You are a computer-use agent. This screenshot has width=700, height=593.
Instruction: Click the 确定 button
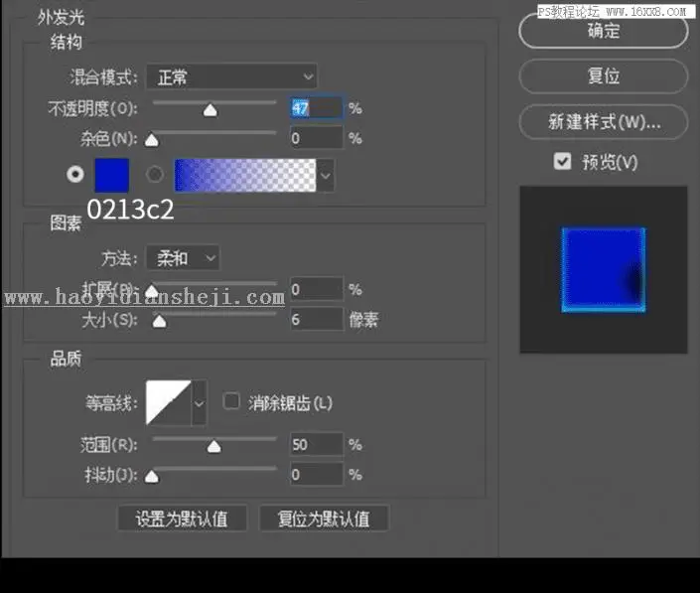tap(603, 31)
